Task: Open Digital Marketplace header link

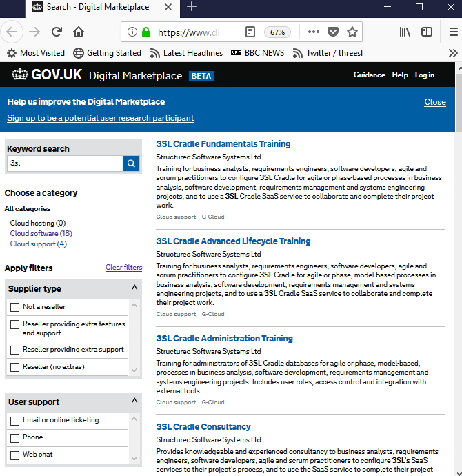Action: tap(135, 76)
